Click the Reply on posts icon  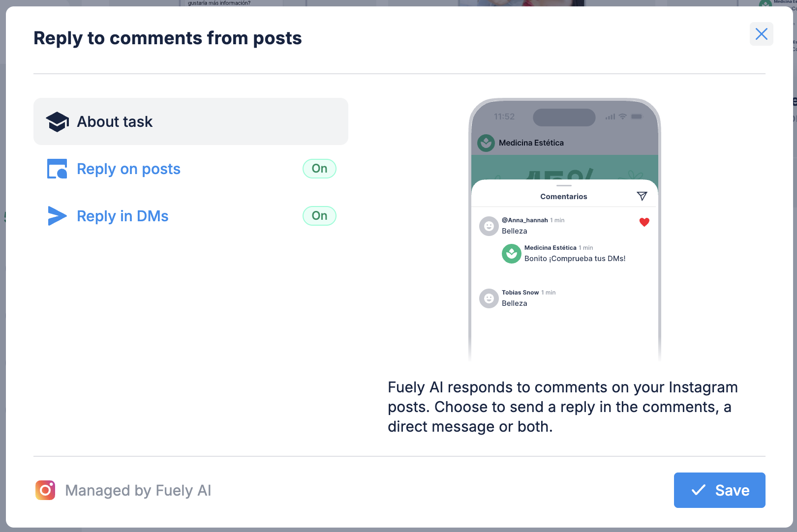tap(57, 169)
